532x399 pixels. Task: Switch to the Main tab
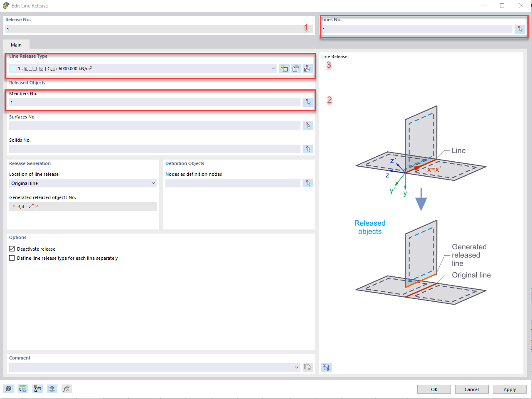16,44
